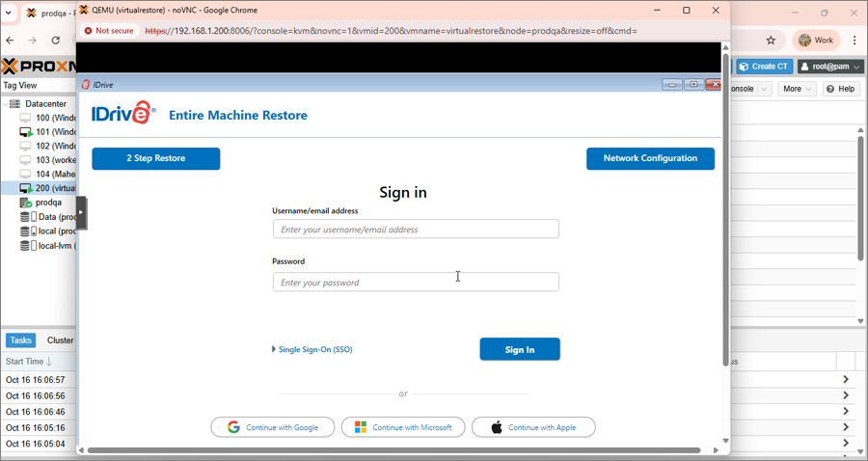Image resolution: width=868 pixels, height=461 pixels.
Task: Restore down the inner IDrive window
Action: pyautogui.click(x=693, y=85)
